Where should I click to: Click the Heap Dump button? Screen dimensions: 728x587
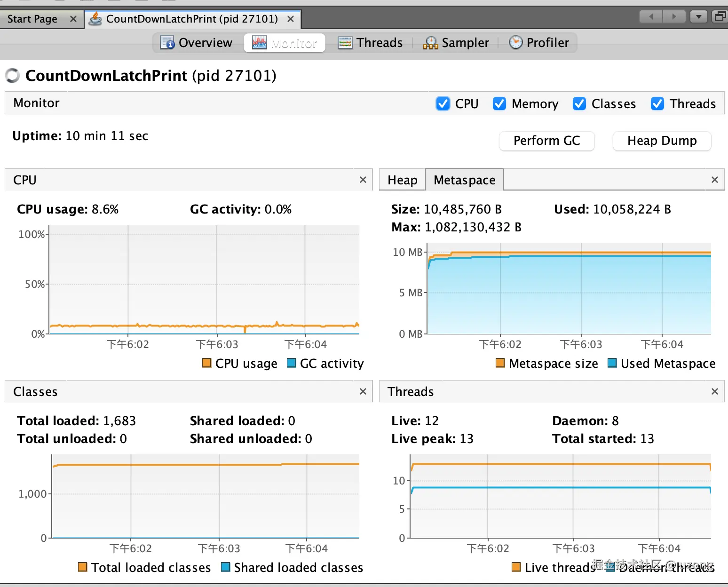tap(662, 141)
